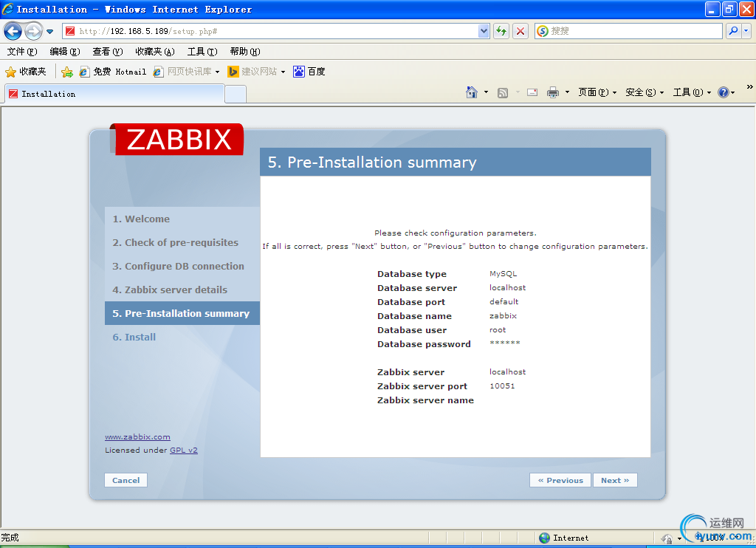Expand the Home button dropdown arrow

(486, 92)
